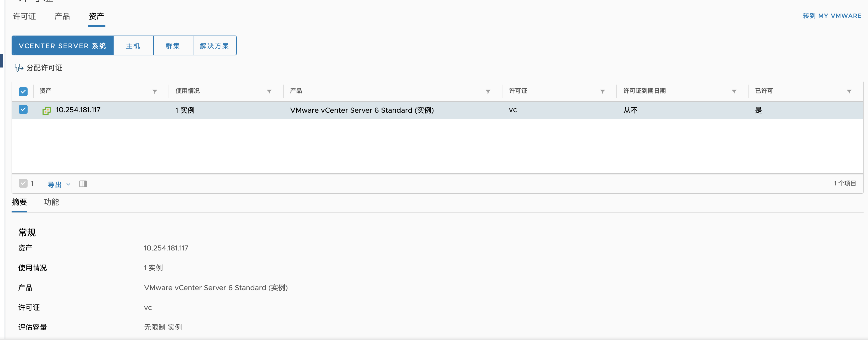Click the vCenter icon beside 10.254.181.117
This screenshot has width=868, height=340.
pos(47,110)
